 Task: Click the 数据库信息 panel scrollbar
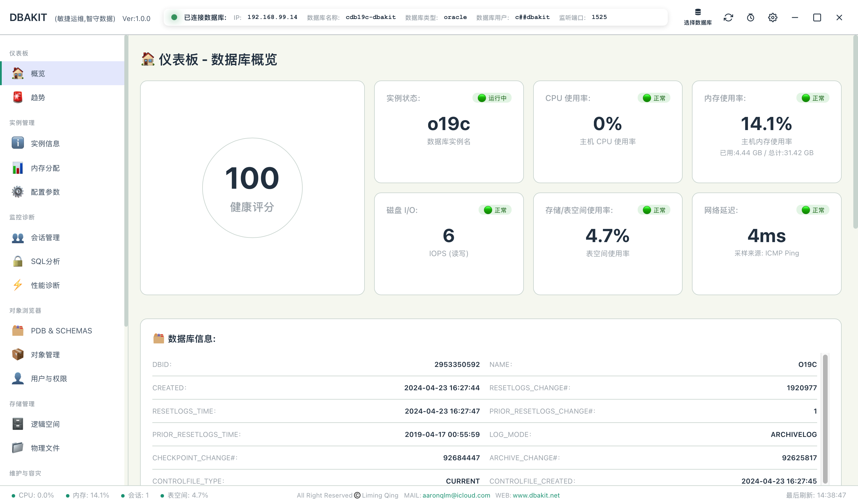[825, 419]
